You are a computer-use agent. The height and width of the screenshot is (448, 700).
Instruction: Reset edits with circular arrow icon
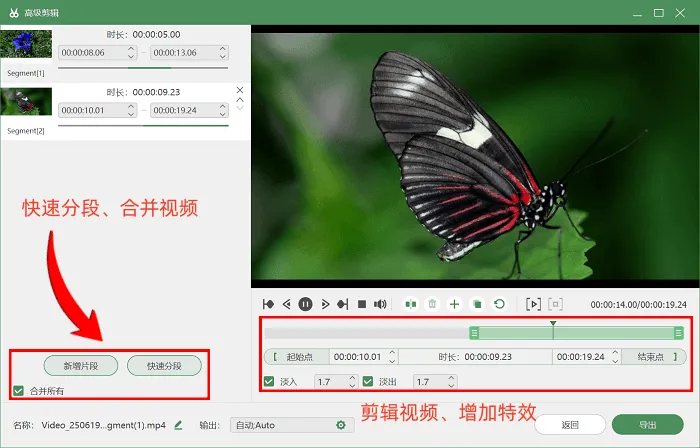pyautogui.click(x=500, y=304)
